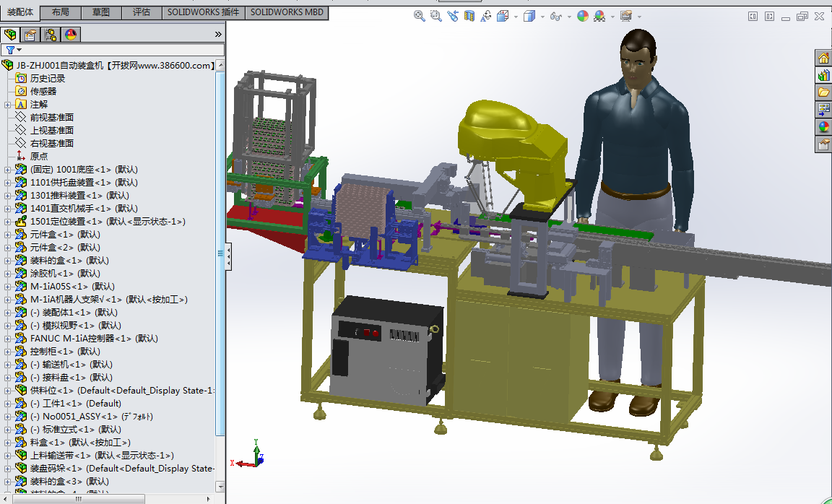Expand the panel with the double-chevron button

tap(218, 34)
